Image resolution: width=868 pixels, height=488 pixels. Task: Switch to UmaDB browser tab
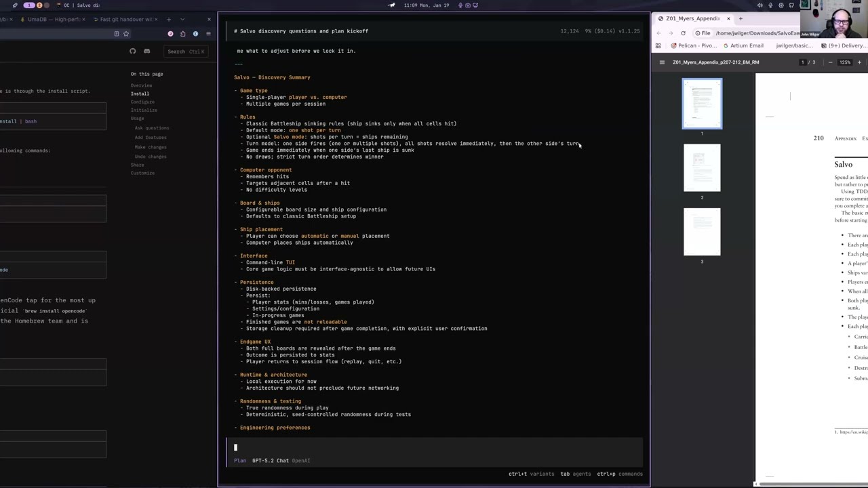52,19
